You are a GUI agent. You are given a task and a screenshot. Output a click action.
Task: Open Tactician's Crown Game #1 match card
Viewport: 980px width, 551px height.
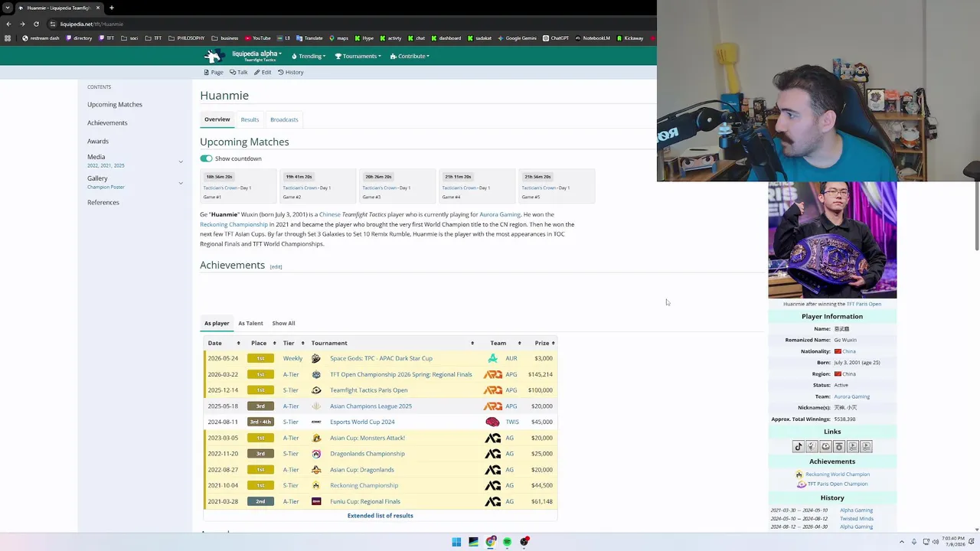239,186
